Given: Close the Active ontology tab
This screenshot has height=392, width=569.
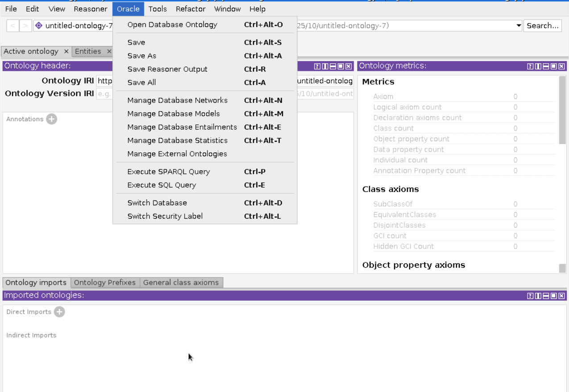Looking at the screenshot, I should click(x=66, y=51).
